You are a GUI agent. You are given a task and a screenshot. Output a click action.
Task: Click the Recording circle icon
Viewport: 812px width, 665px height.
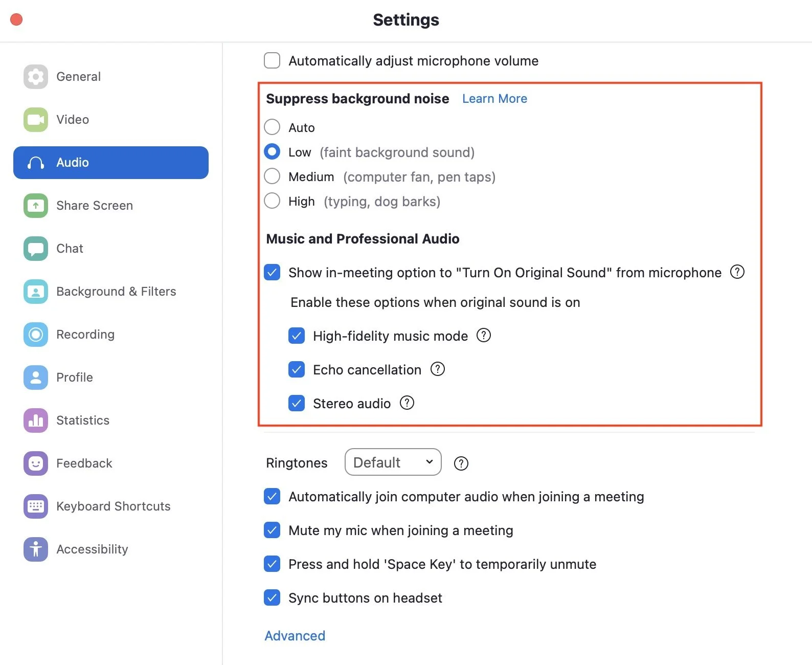click(x=36, y=335)
